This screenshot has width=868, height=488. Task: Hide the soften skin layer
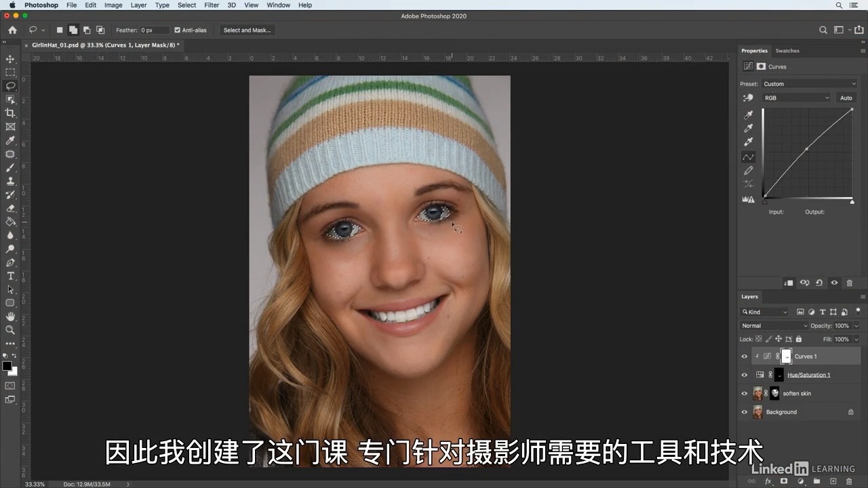pos(745,394)
